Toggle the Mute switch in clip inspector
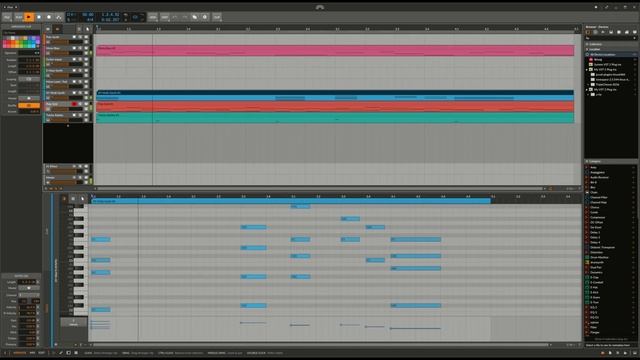The width and height of the screenshot is (640, 360). point(29,98)
